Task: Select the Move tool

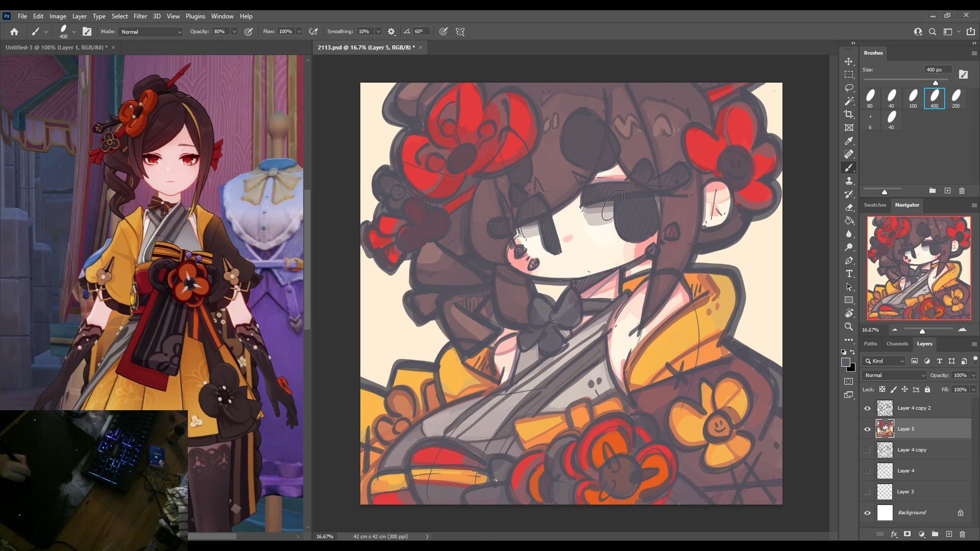Action: [849, 61]
